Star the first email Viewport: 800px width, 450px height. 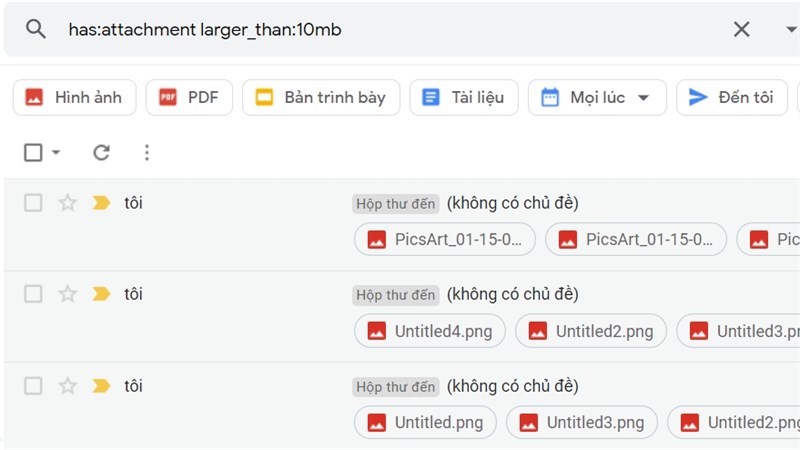click(67, 203)
